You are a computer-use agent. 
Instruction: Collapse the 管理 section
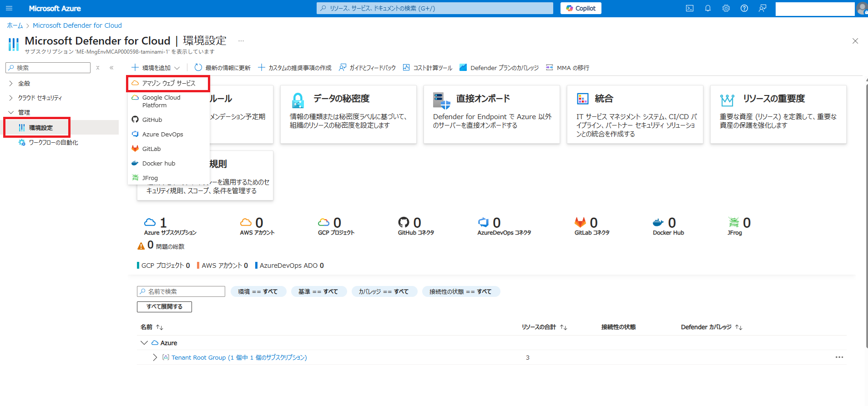(x=11, y=112)
